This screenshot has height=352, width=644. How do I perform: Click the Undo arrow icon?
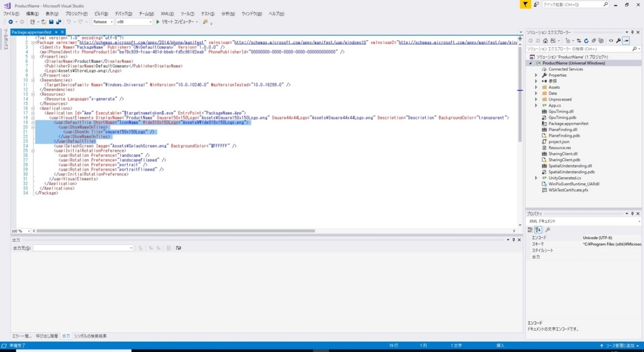[69, 22]
